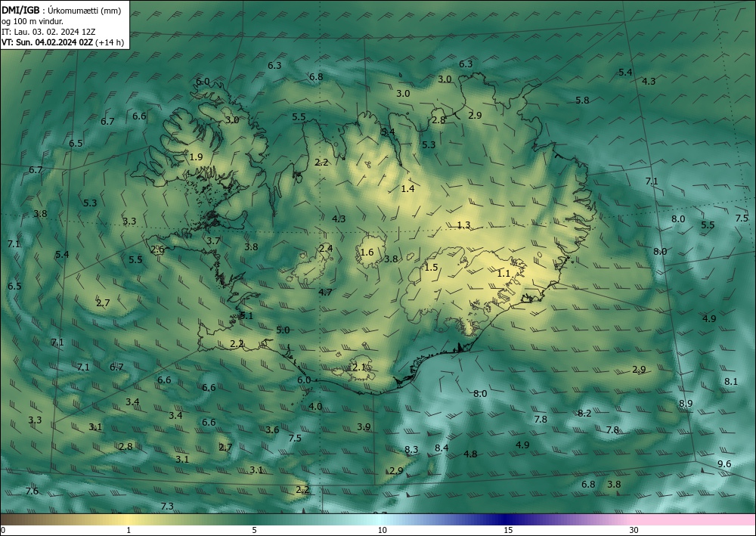The image size is (756, 536).
Task: Select the 4.7 value south of Langjökull
Action: (x=325, y=292)
